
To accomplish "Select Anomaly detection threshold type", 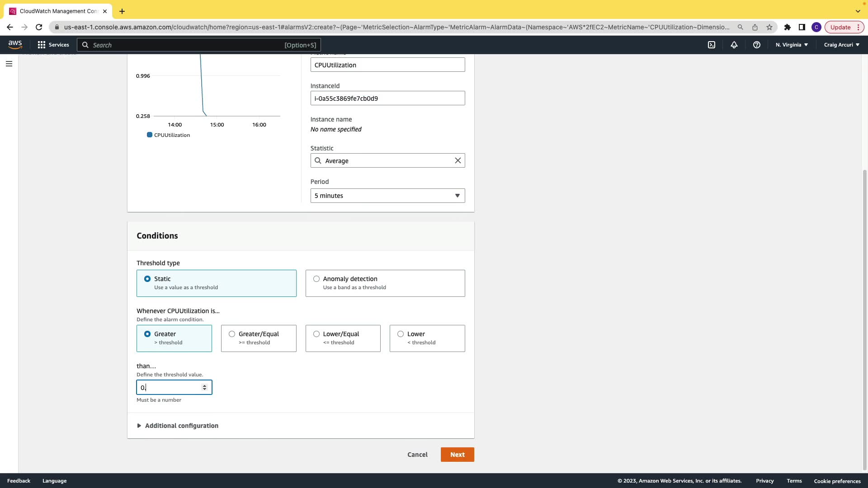I will coord(316,279).
